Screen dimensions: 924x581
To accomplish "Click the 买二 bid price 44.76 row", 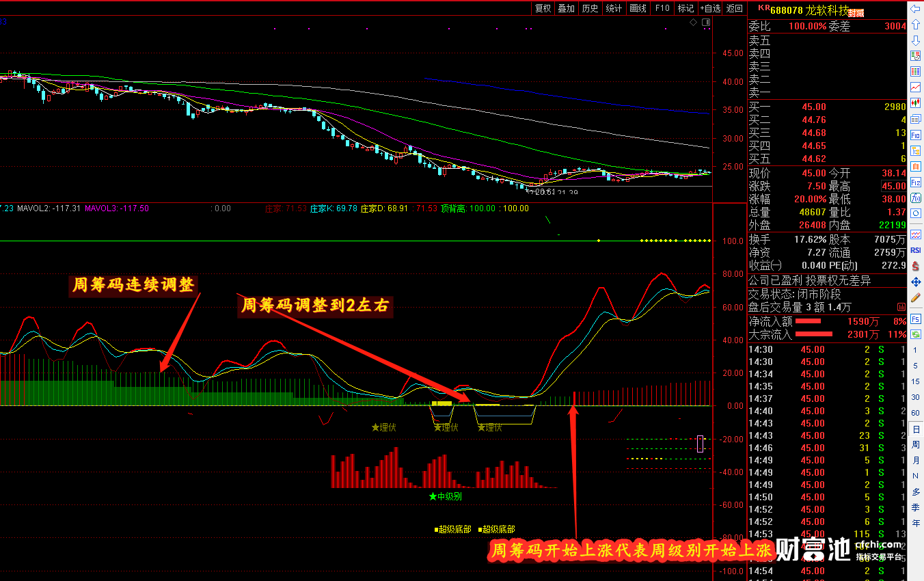I will click(x=827, y=120).
